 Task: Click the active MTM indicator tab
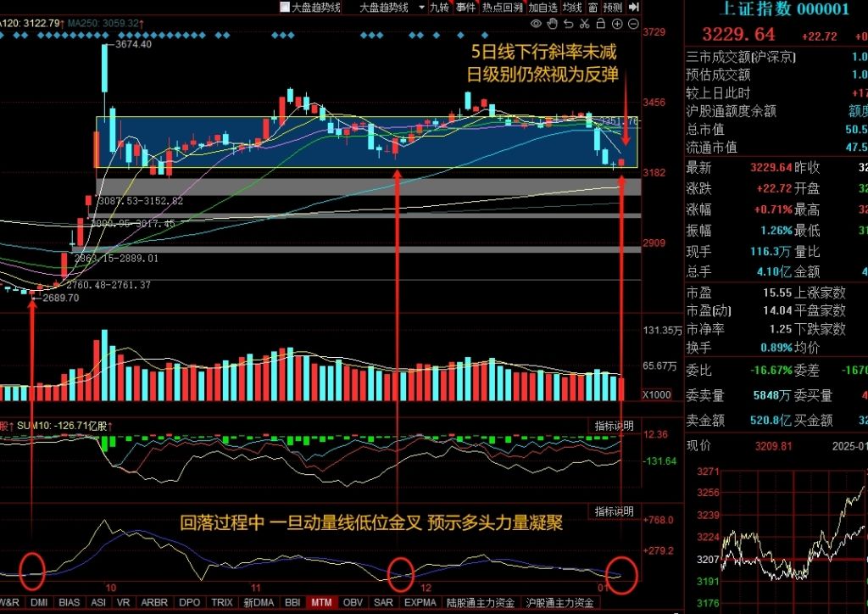click(321, 602)
